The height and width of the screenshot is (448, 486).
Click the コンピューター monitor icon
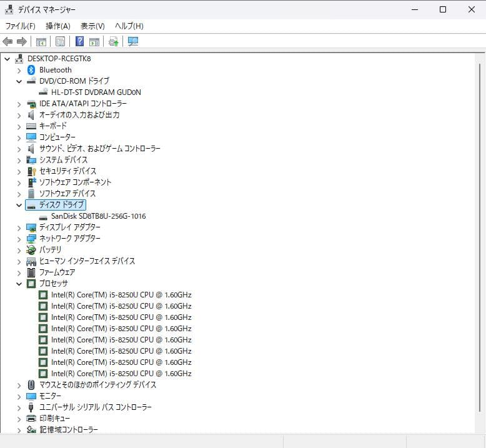click(31, 137)
